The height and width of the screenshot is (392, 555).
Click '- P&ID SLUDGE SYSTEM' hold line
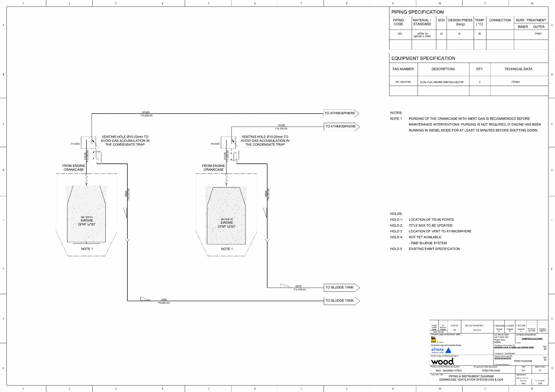pyautogui.click(x=428, y=243)
